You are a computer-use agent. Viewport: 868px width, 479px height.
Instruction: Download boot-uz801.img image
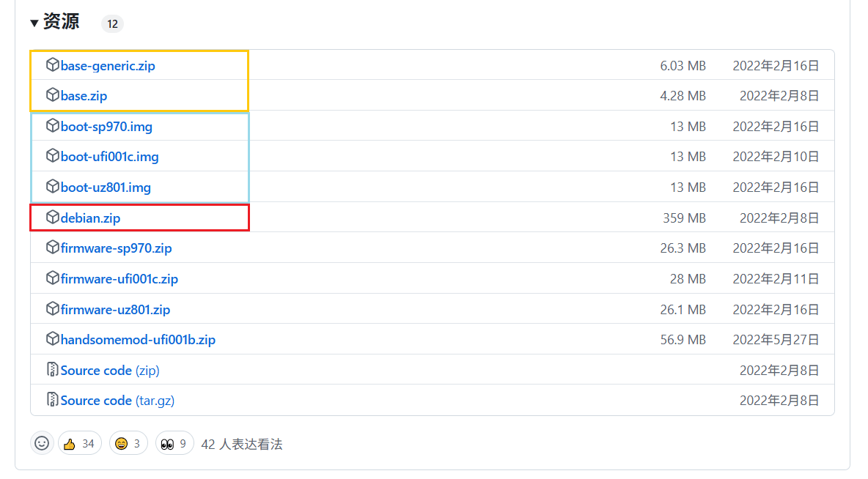point(106,187)
